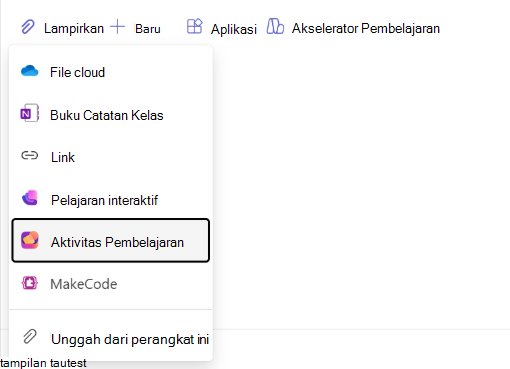
Task: Click the Aplikasi grid icon
Action: click(x=195, y=26)
